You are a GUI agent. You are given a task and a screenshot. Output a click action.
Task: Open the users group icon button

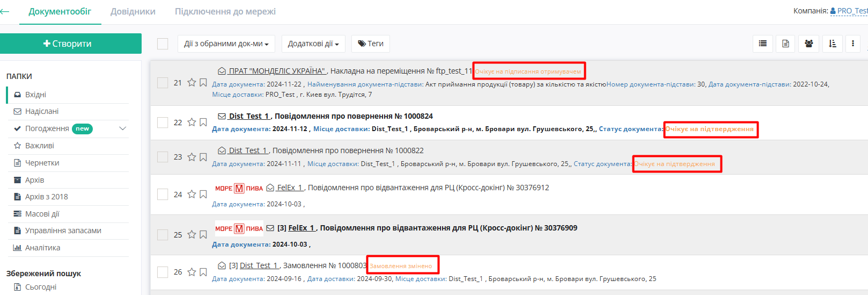tap(808, 44)
